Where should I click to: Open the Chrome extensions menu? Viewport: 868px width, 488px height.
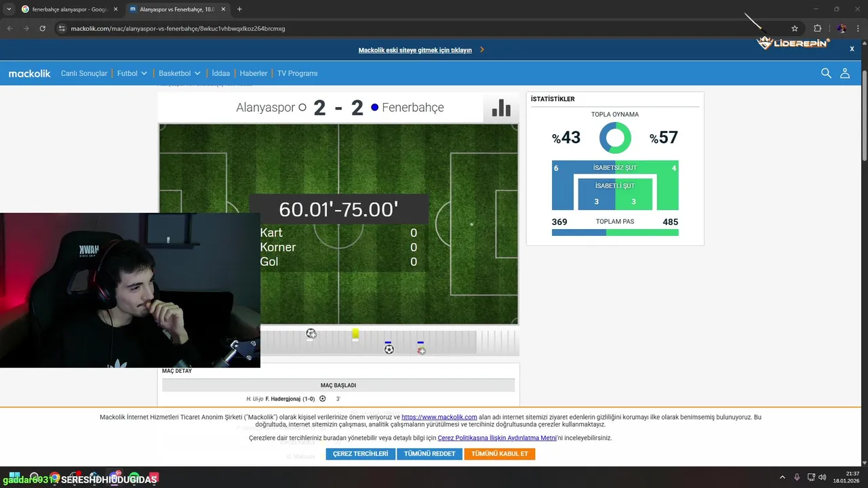coord(817,28)
